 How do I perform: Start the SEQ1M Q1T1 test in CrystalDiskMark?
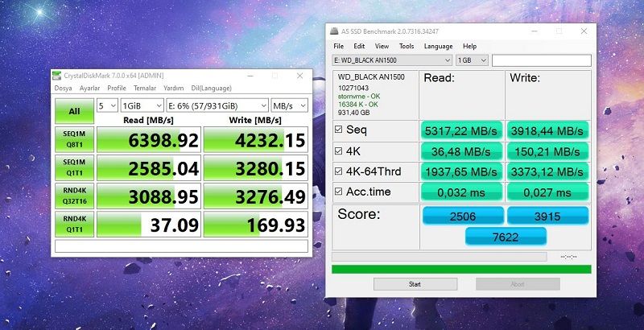pos(74,168)
